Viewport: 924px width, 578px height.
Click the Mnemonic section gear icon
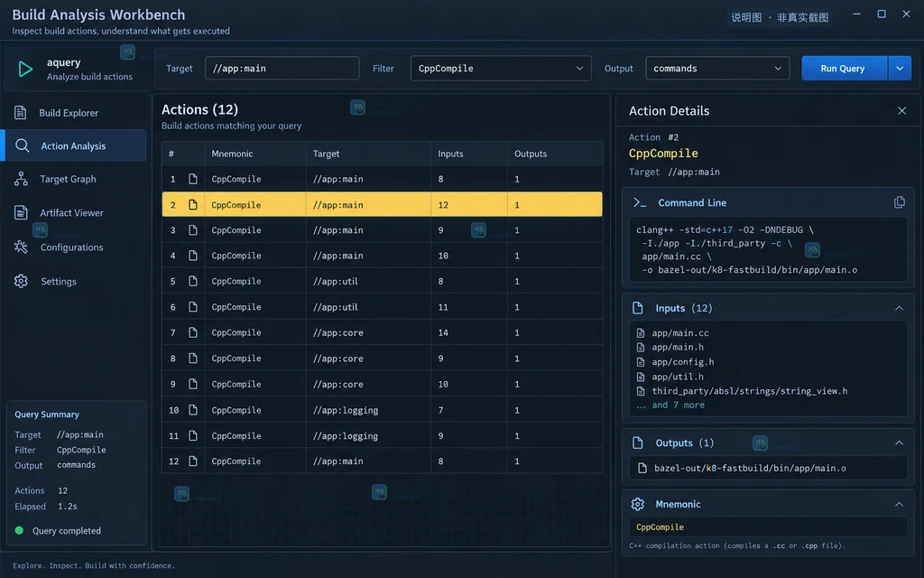(638, 504)
